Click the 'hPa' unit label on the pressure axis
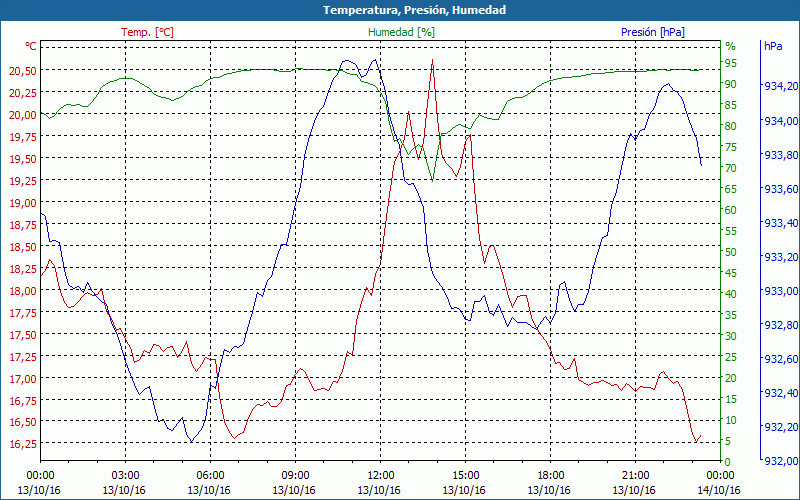 pyautogui.click(x=773, y=46)
